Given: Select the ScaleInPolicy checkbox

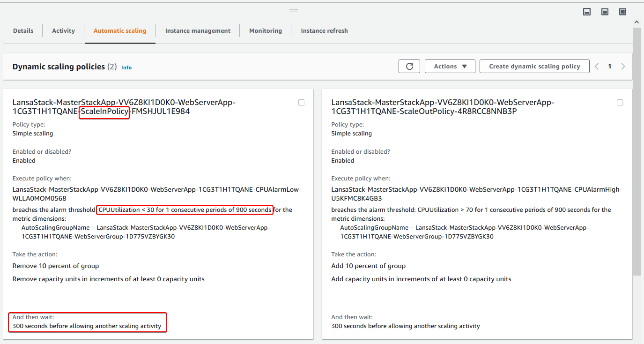Looking at the screenshot, I should click(x=301, y=103).
